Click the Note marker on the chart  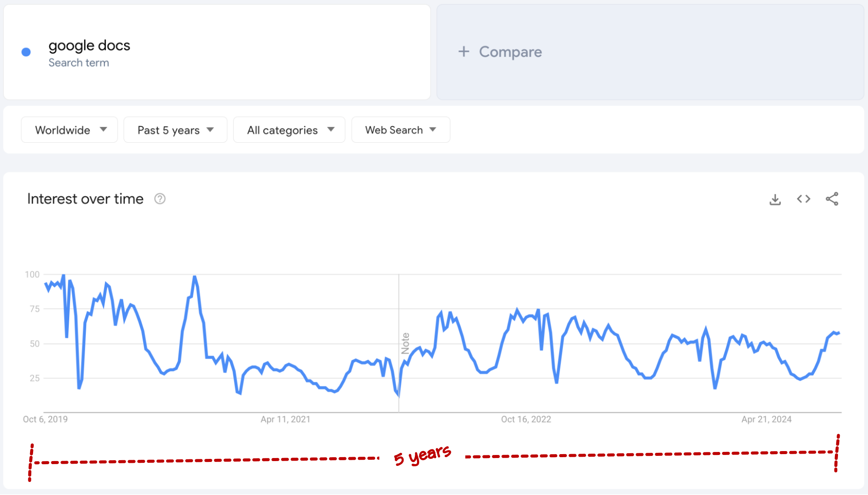click(405, 343)
